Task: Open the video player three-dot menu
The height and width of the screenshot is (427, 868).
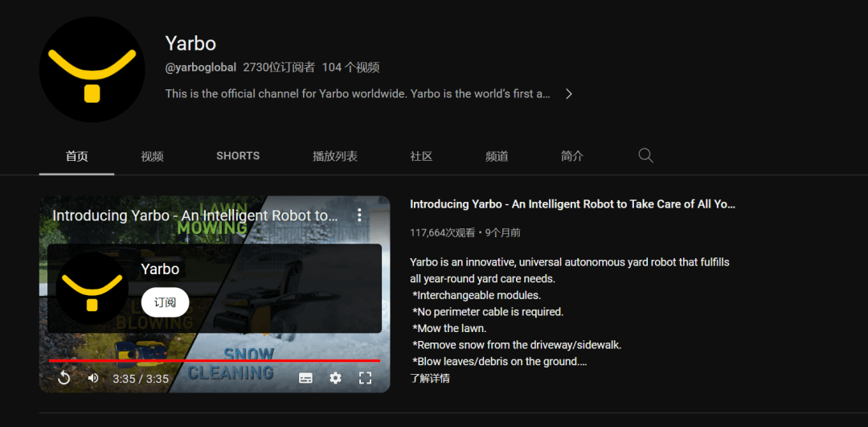Action: click(360, 215)
